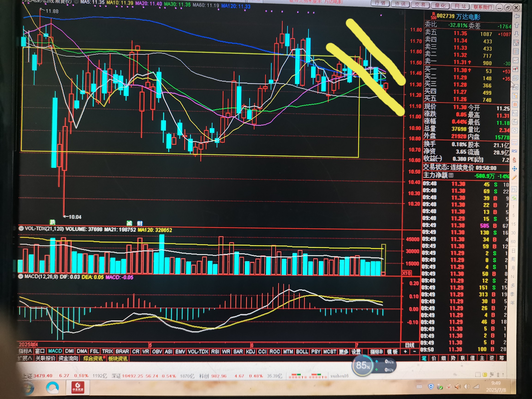Click the 关联报价 button
Screen dimensions: 532x399
click(45, 358)
